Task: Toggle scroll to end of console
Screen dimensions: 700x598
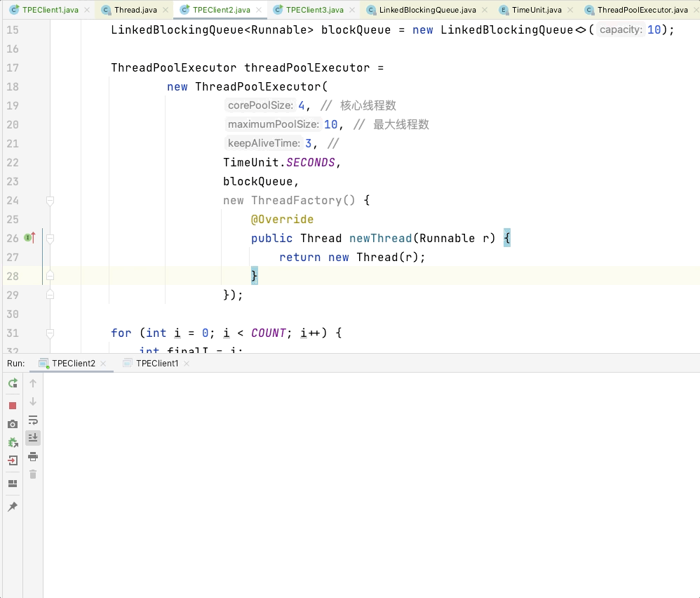Action: 33,438
